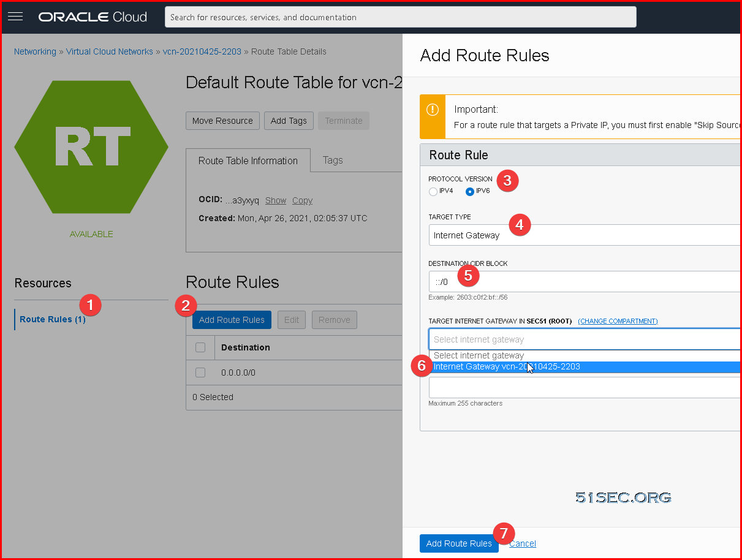Click the greyed Terminate button

tap(344, 121)
